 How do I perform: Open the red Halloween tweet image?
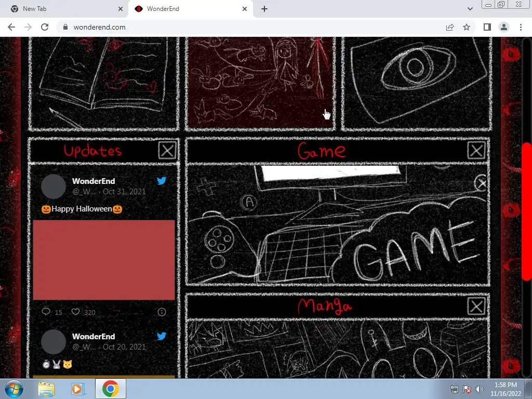[104, 260]
